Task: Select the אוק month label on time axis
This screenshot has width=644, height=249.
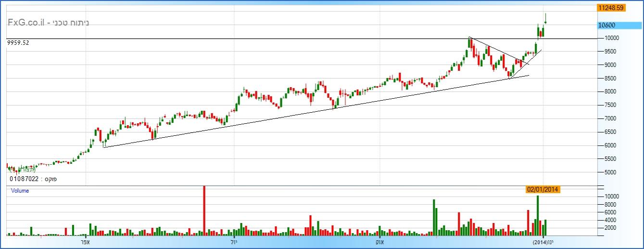Action: 379,242
